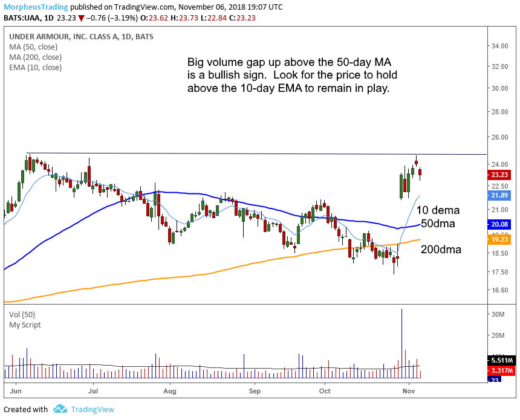
Task: Click the Jul label on time axis
Action: (x=93, y=391)
